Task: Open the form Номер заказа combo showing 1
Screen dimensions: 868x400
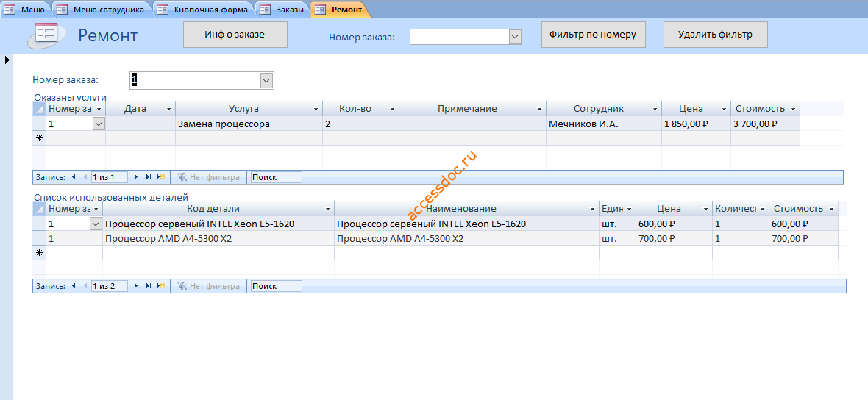Action: click(267, 80)
